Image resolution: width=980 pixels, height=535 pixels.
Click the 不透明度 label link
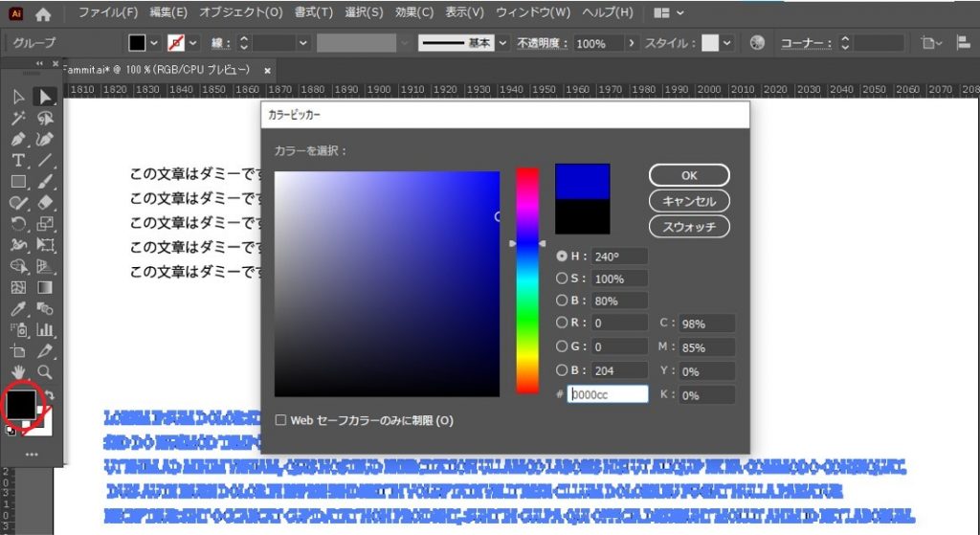coord(543,43)
